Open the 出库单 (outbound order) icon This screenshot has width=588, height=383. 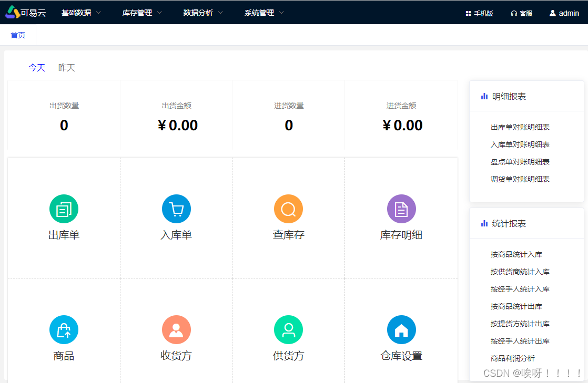click(x=64, y=209)
